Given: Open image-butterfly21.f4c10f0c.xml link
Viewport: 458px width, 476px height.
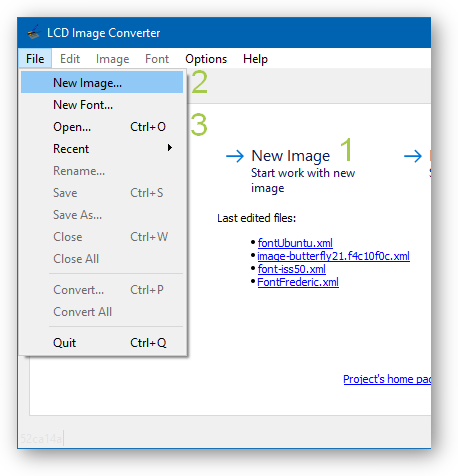Looking at the screenshot, I should pyautogui.click(x=333, y=256).
